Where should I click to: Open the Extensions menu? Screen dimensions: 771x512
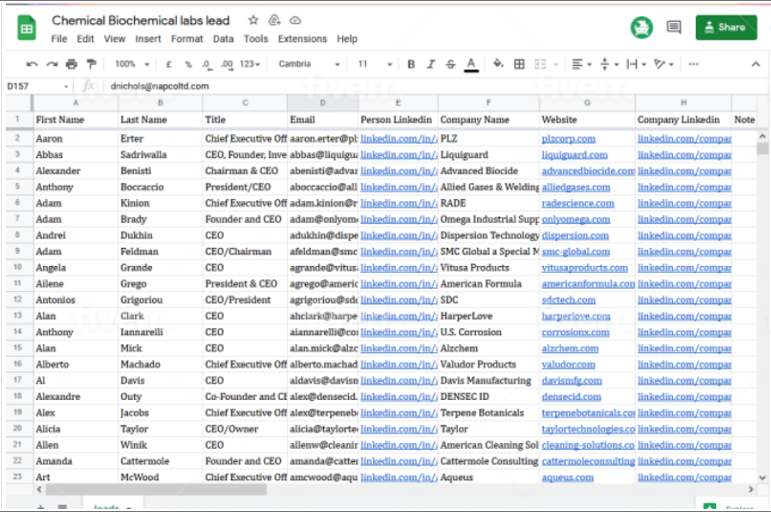coord(302,39)
